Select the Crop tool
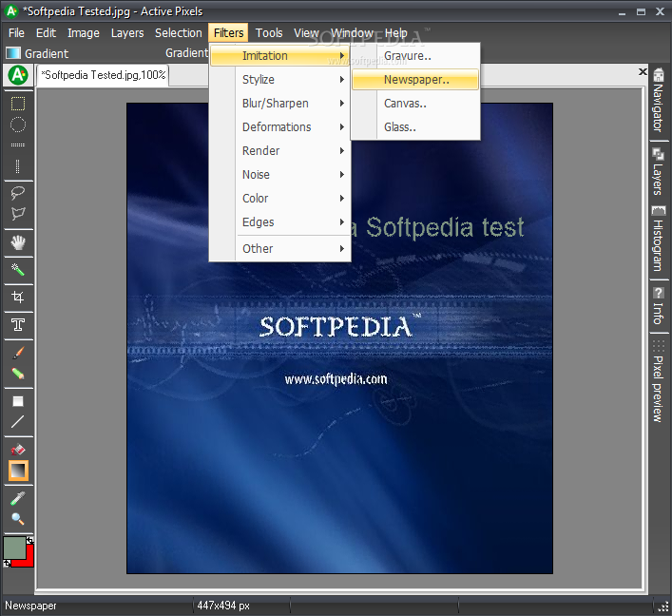This screenshot has width=672, height=616. coord(17,298)
